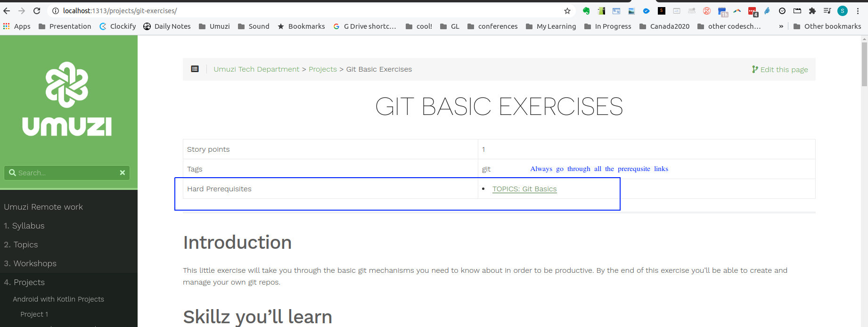Image resolution: width=868 pixels, height=327 pixels.
Task: Open the Chrome extensions puzzle icon
Action: 812,11
